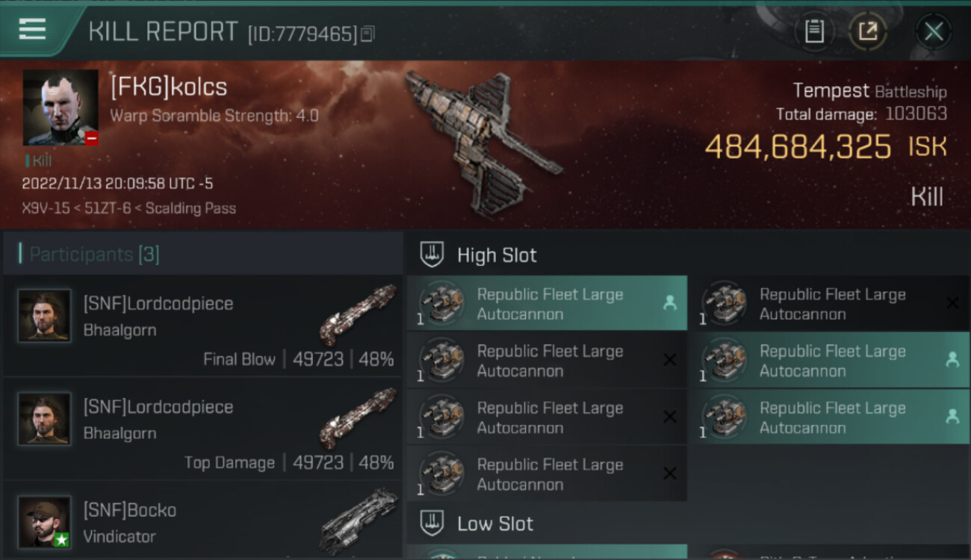Click the Low Slot header label

click(495, 523)
